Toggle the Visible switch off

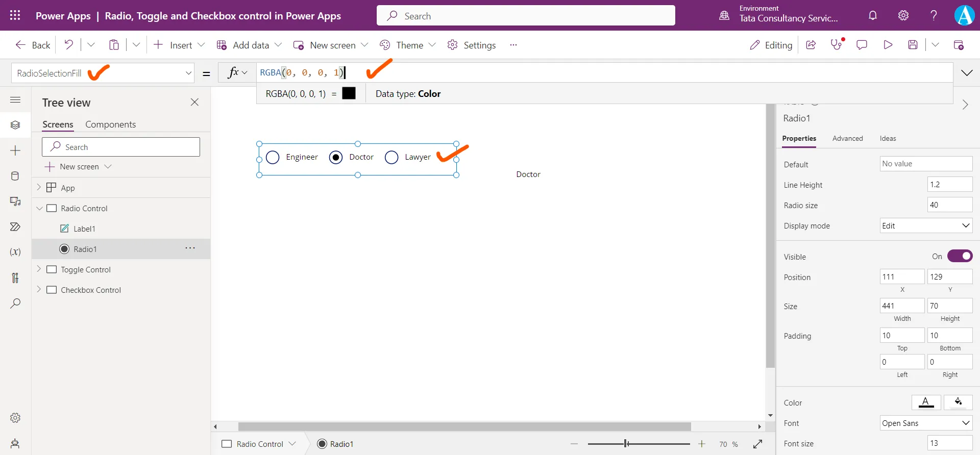tap(960, 256)
